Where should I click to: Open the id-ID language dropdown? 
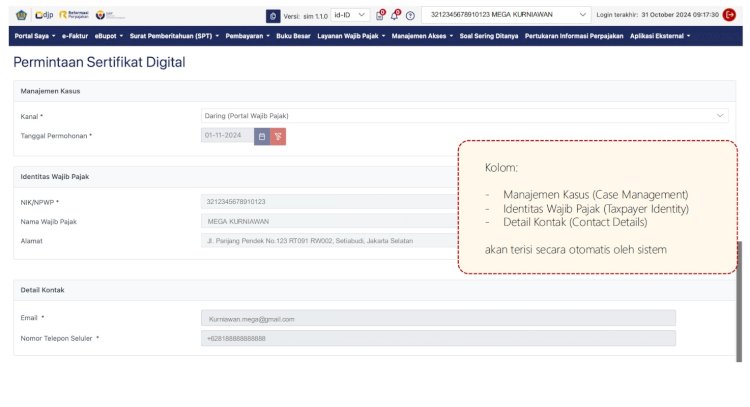click(x=350, y=15)
